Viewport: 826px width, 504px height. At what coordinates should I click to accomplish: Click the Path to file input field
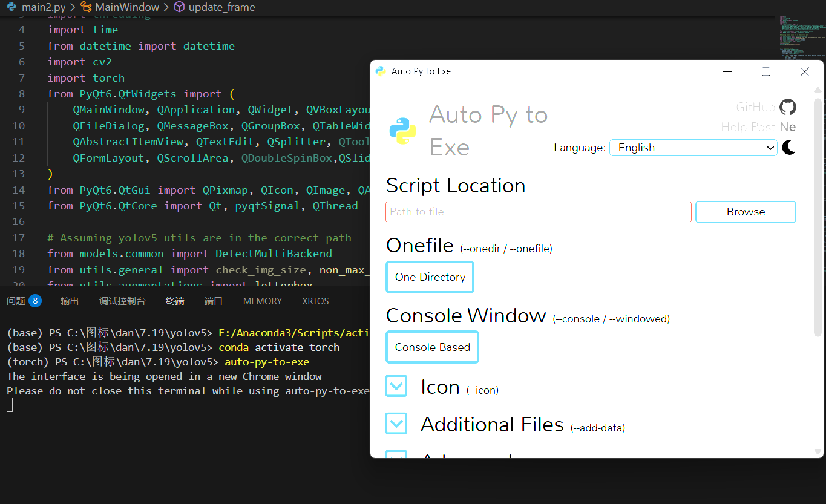(x=538, y=212)
